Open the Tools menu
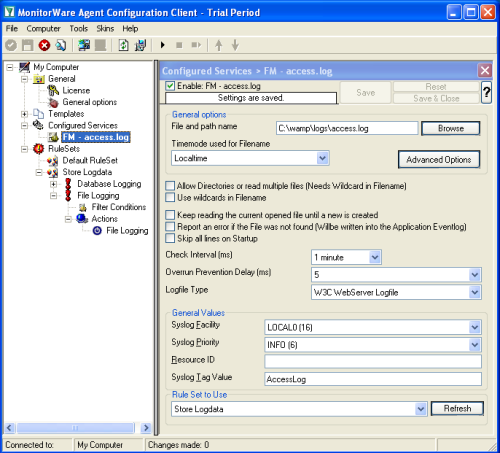Image resolution: width=500 pixels, height=453 pixels. click(79, 29)
